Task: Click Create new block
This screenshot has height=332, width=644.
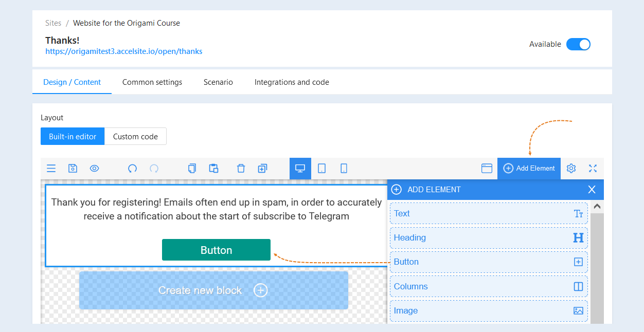Action: 213,290
